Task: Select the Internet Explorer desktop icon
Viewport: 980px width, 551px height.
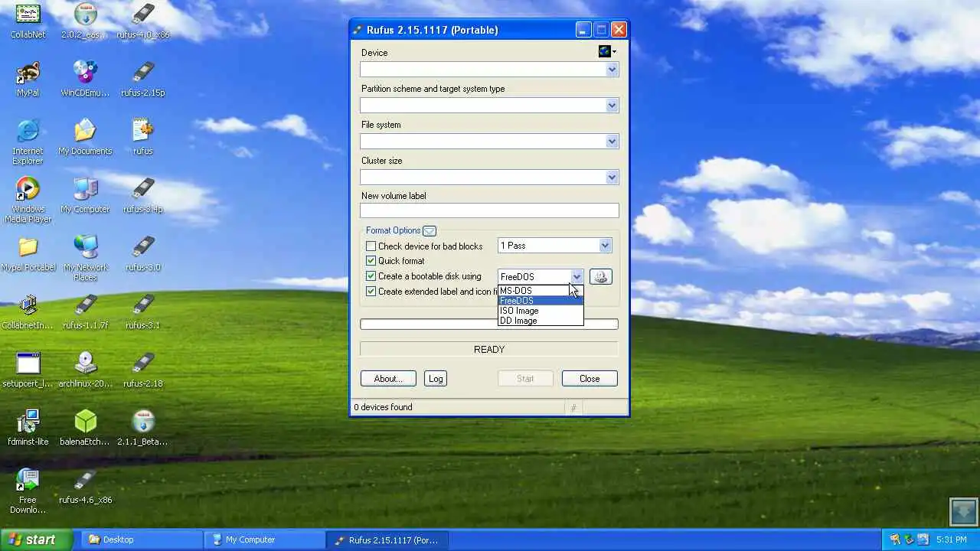Action: tap(28, 142)
